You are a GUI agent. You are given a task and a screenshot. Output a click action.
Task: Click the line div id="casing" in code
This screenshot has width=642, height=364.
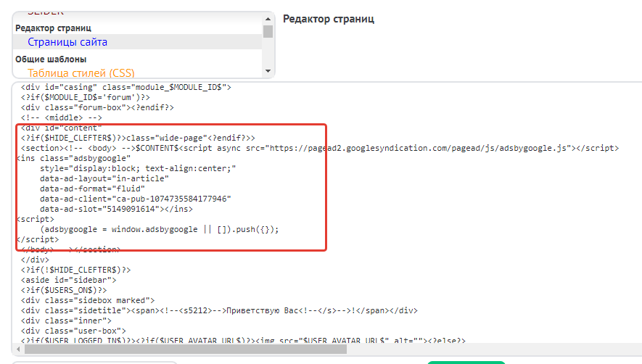[x=126, y=87]
